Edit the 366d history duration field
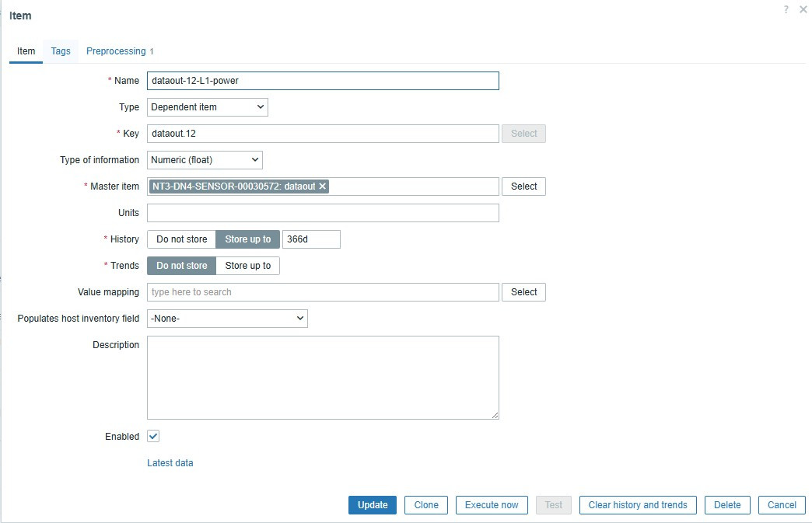The height and width of the screenshot is (523, 812). click(x=311, y=239)
